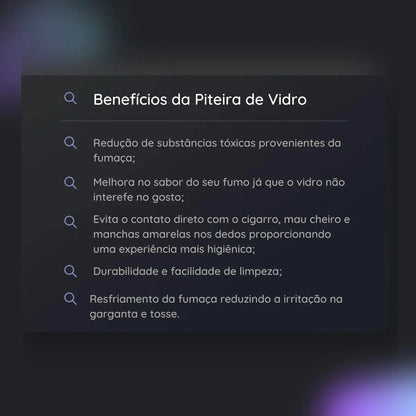416x416 pixels.
Task: Select the magnifier beside Melhora no sabor
Action: pyautogui.click(x=70, y=183)
